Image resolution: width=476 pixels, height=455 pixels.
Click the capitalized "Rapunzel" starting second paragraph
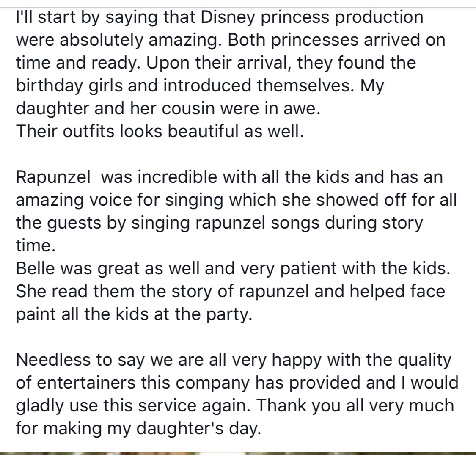coord(53,177)
